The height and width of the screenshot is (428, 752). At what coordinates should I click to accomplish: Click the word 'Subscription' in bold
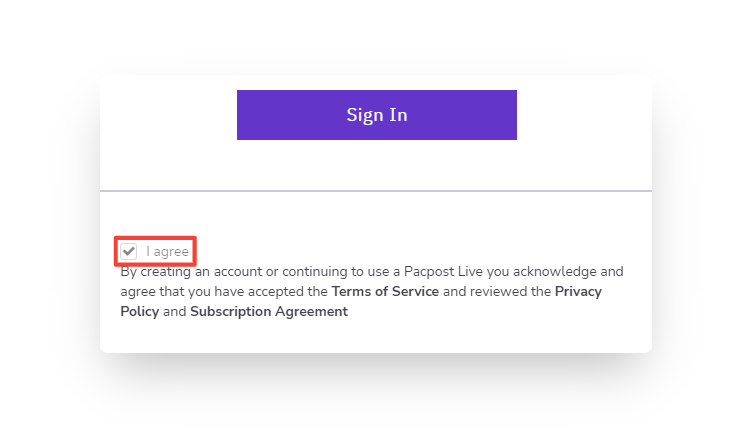click(x=232, y=312)
